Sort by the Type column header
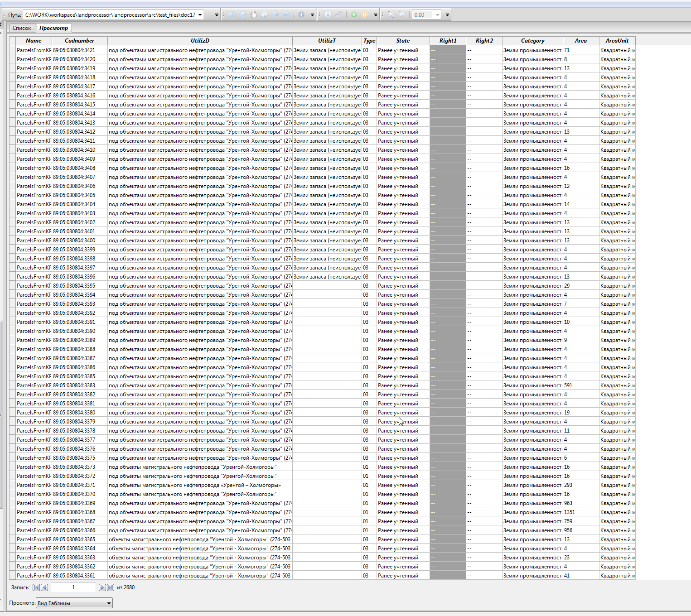The image size is (691, 616). (x=369, y=41)
